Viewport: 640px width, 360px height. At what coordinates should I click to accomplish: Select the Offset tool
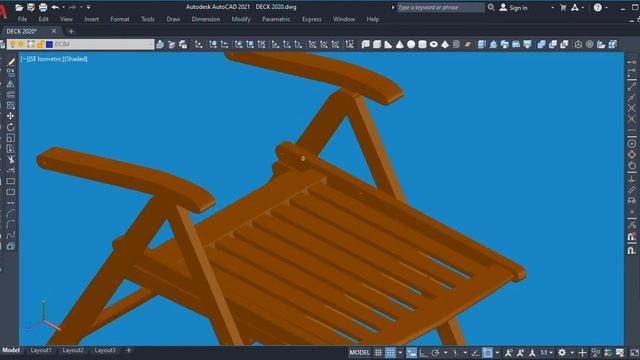coord(11,95)
